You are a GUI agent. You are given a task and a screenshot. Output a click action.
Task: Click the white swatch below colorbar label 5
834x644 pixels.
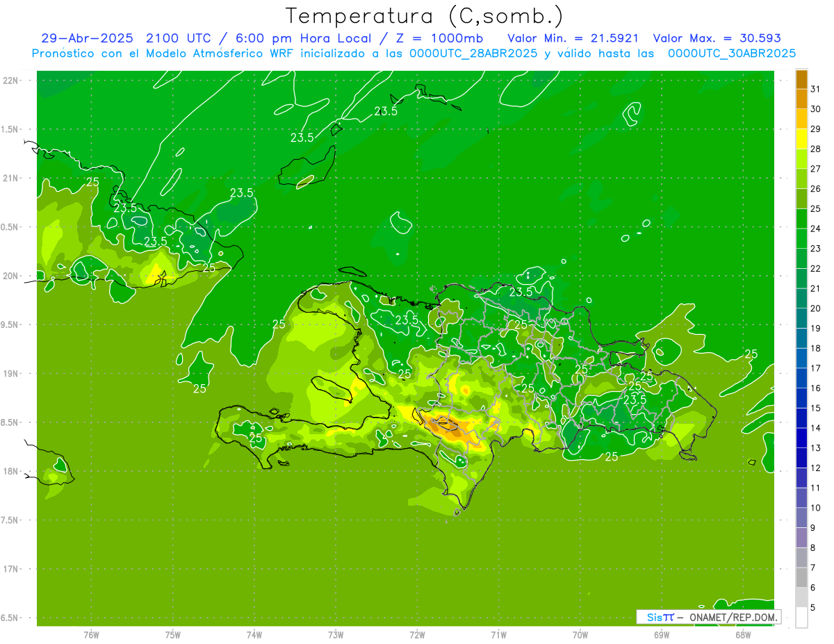click(802, 618)
